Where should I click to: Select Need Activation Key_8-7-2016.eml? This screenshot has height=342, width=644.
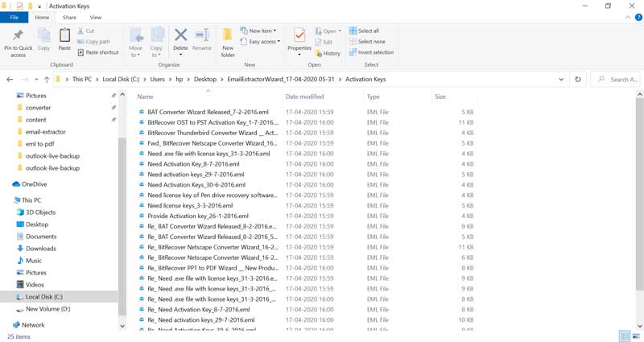(x=193, y=164)
